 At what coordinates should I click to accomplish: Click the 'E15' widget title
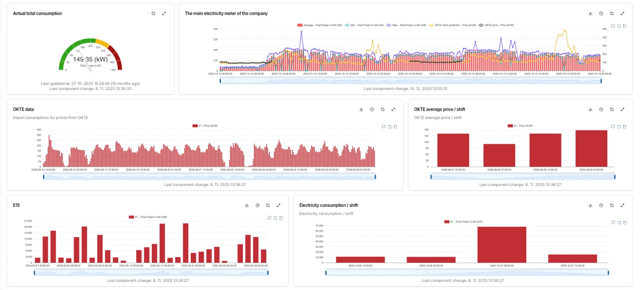(16, 205)
